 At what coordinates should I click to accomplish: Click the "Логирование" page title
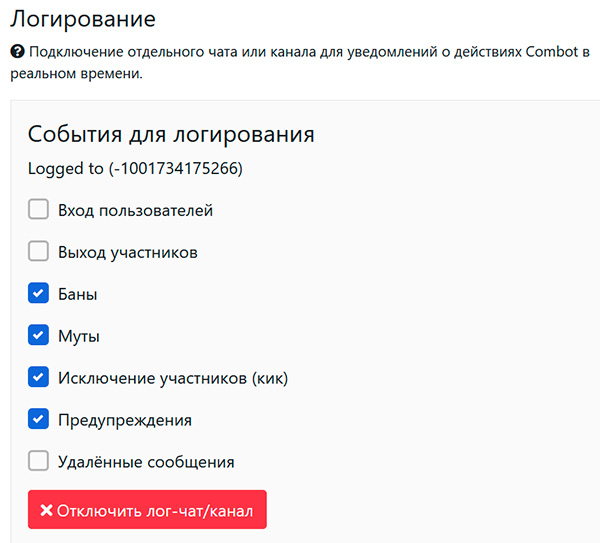[x=82, y=17]
